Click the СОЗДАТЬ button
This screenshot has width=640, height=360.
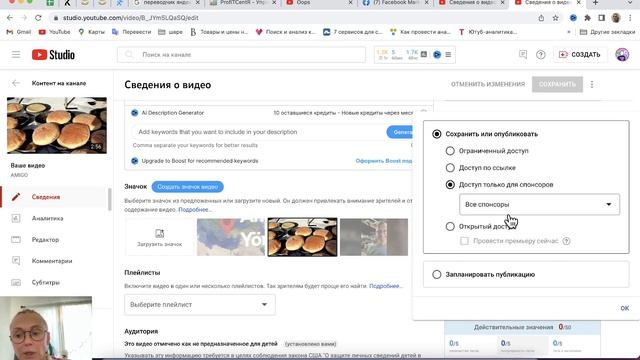pyautogui.click(x=580, y=54)
